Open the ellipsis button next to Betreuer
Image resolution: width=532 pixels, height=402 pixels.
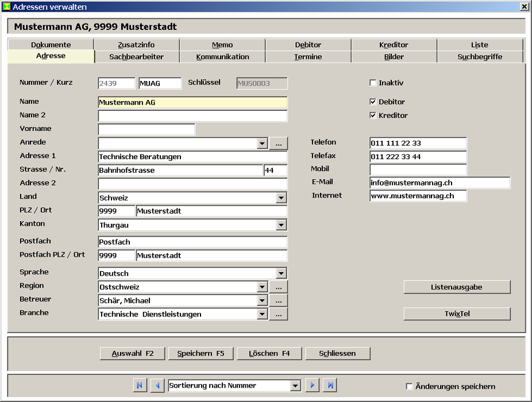(278, 301)
